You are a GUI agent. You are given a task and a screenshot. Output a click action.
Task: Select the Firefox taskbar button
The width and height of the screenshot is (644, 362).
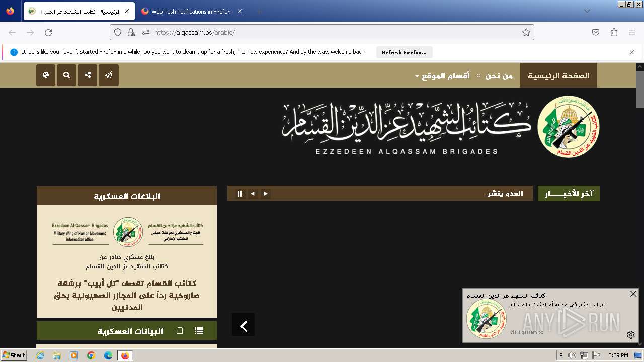(125, 355)
